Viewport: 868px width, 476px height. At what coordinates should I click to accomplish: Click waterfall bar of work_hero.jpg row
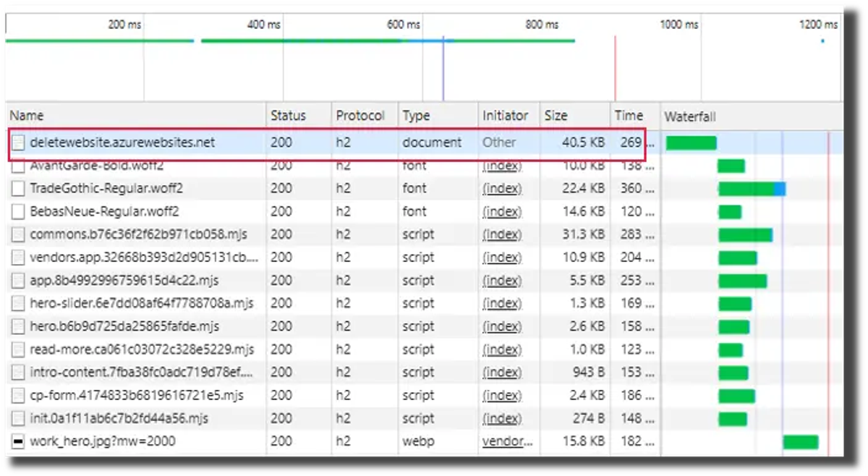point(801,441)
